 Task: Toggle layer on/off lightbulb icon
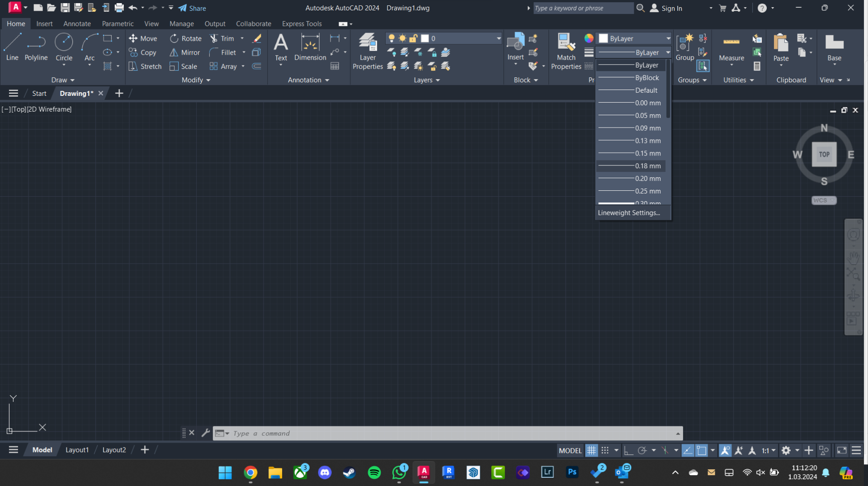point(392,38)
